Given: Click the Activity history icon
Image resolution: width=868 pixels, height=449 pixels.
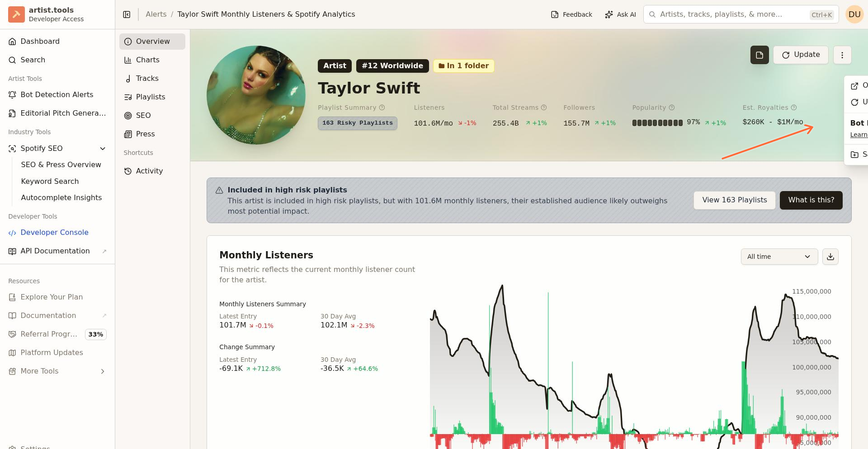Looking at the screenshot, I should coord(128,171).
